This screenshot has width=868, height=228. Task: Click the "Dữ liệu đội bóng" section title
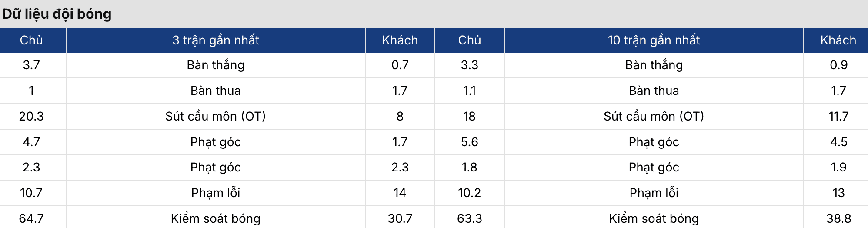pos(57,14)
